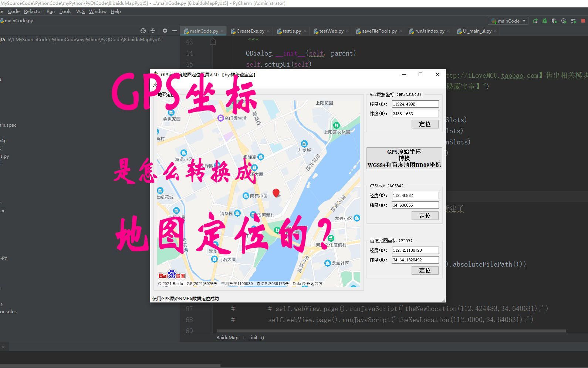Screen dimensions: 588x368
Task: Select the saveFileTools.py tab
Action: tap(379, 31)
